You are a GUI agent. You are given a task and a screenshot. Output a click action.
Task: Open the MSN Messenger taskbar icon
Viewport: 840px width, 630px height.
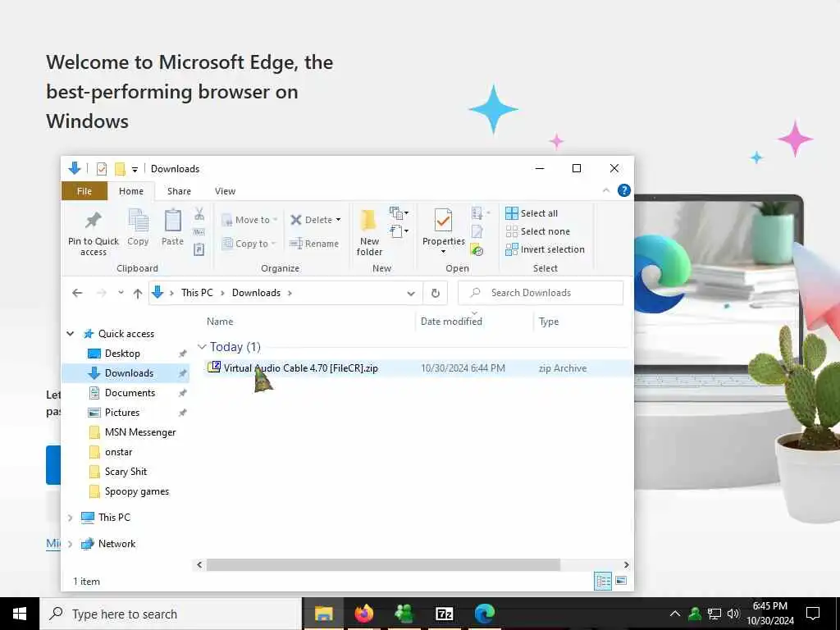404,614
